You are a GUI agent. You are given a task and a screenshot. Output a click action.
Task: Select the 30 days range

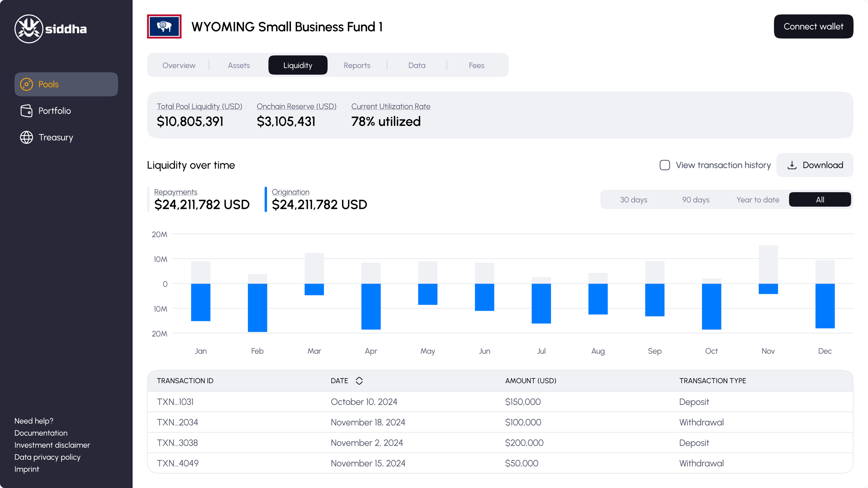pyautogui.click(x=633, y=200)
